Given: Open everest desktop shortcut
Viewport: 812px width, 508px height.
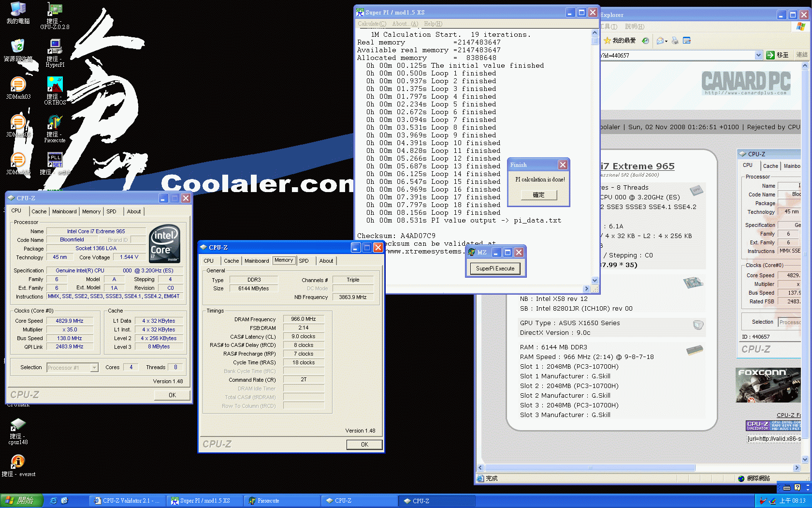Looking at the screenshot, I should [x=18, y=466].
